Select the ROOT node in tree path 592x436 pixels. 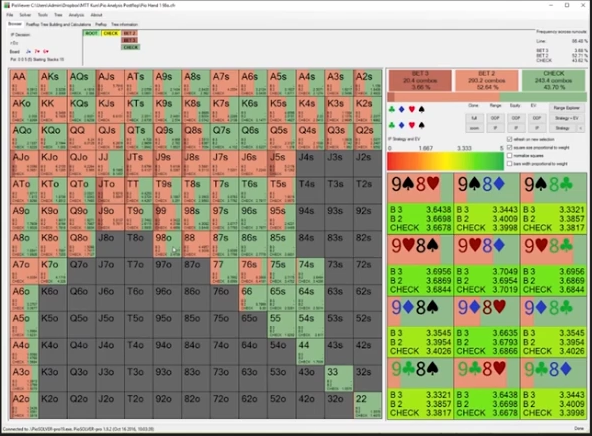tap(91, 33)
